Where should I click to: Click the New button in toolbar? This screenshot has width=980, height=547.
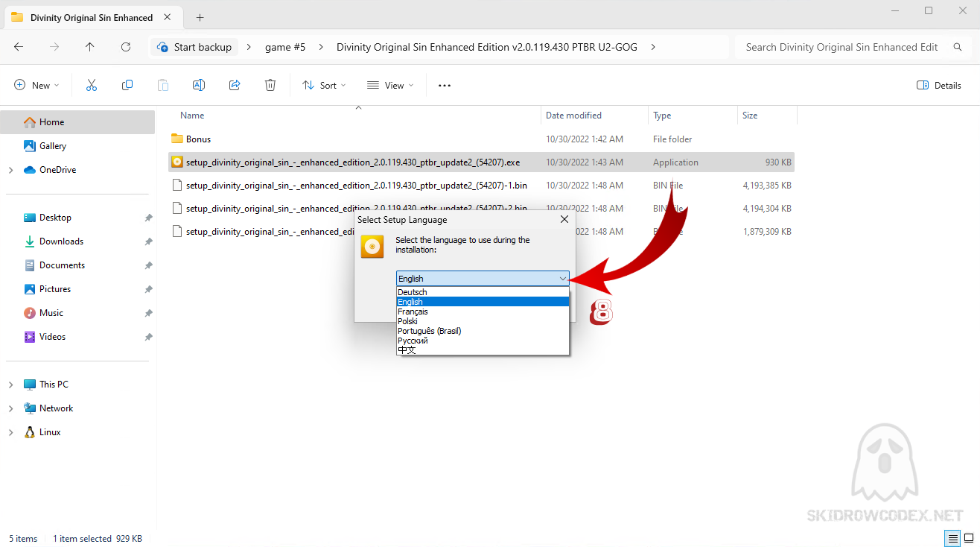(36, 86)
